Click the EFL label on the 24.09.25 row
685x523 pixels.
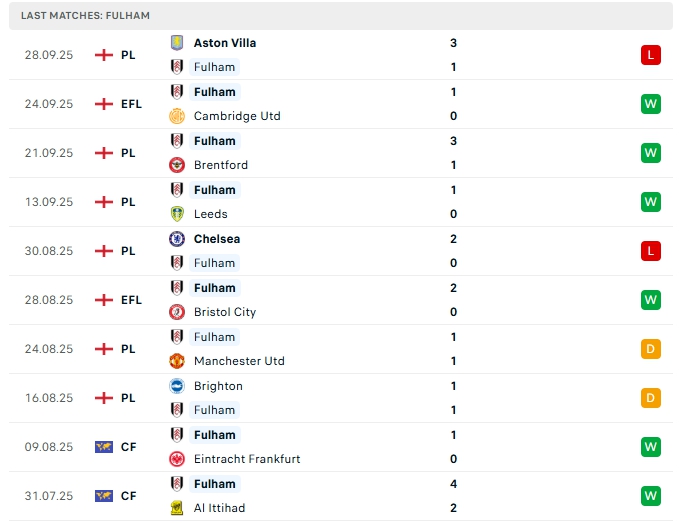click(x=131, y=104)
